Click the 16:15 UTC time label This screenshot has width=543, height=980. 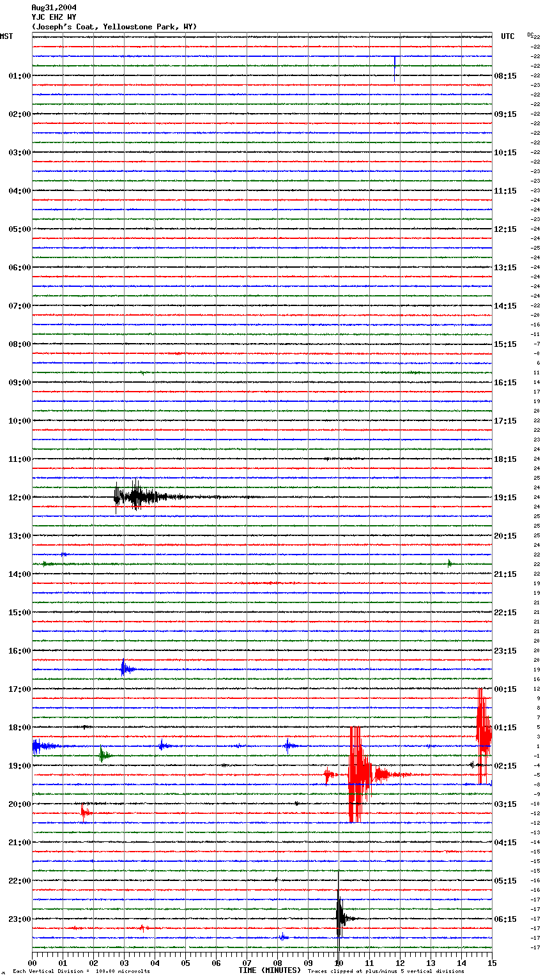[505, 382]
